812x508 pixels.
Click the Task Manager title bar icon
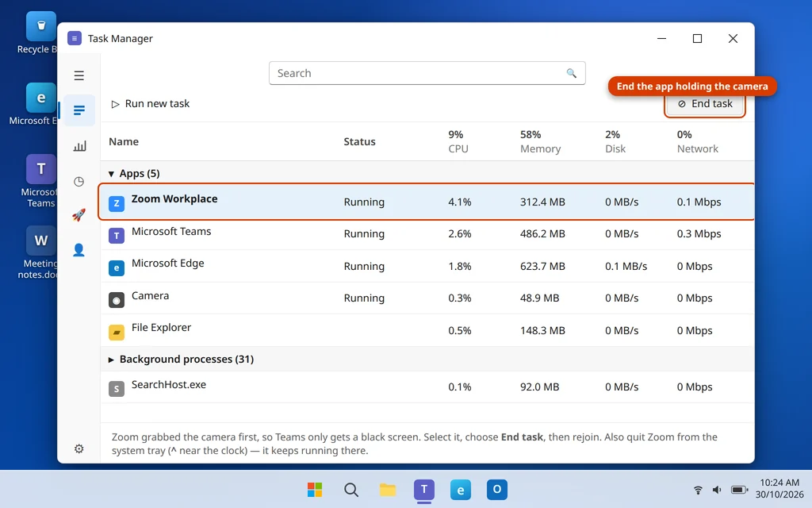[75, 38]
